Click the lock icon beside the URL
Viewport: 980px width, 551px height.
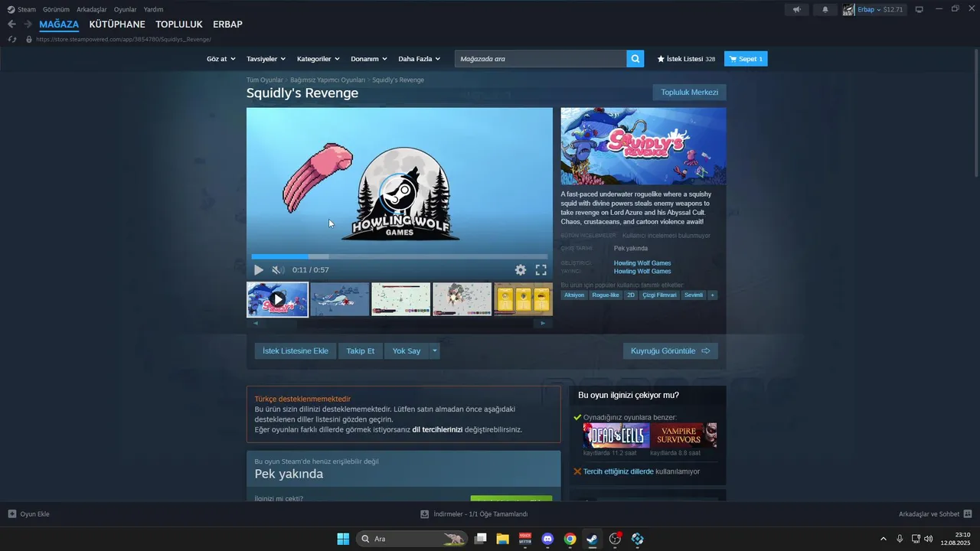[x=29, y=39]
